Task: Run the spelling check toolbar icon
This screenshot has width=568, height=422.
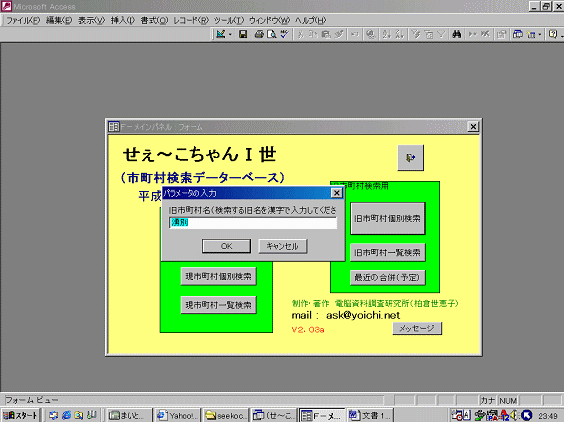Action: [x=284, y=34]
